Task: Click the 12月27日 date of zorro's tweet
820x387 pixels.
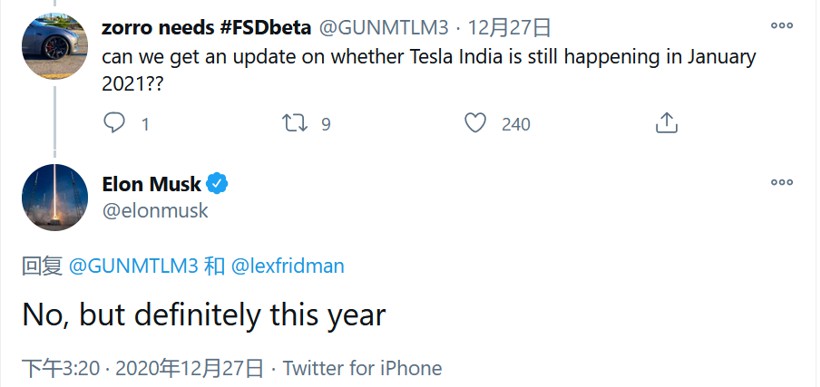Action: [509, 27]
